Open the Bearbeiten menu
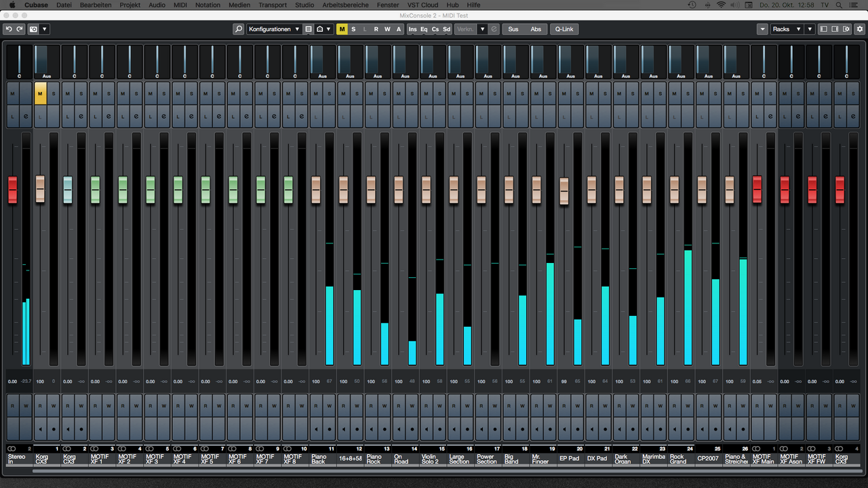This screenshot has width=868, height=488. click(x=96, y=5)
